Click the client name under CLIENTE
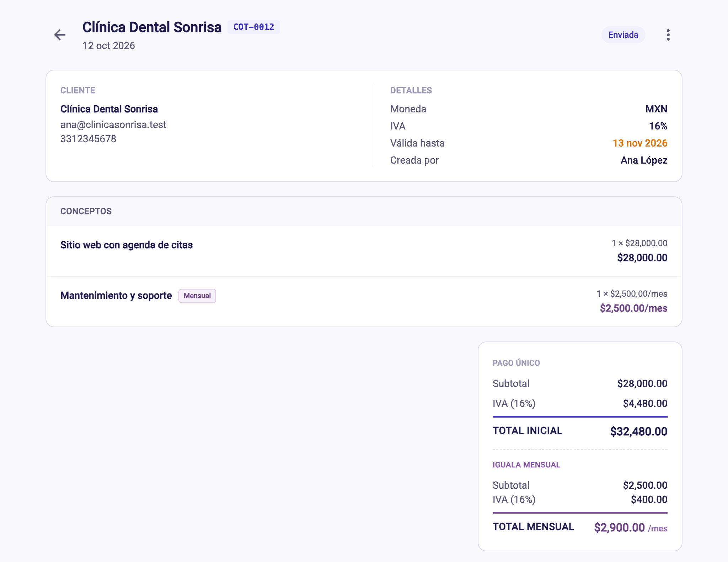This screenshot has width=728, height=562. 109,109
